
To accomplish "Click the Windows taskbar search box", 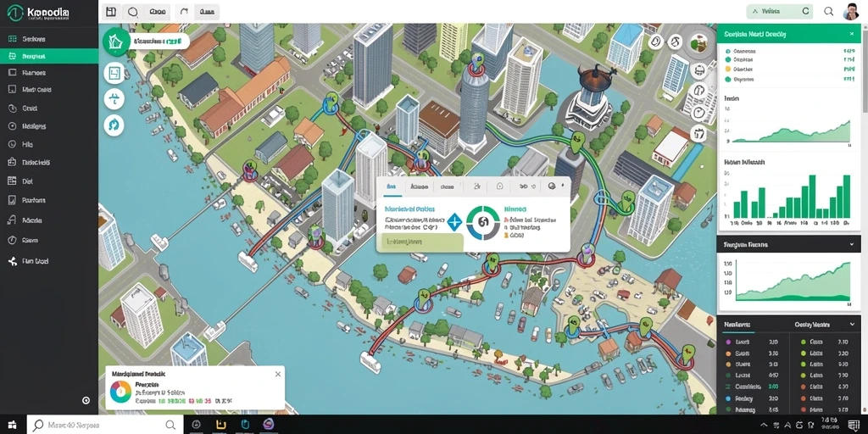I will point(103,426).
